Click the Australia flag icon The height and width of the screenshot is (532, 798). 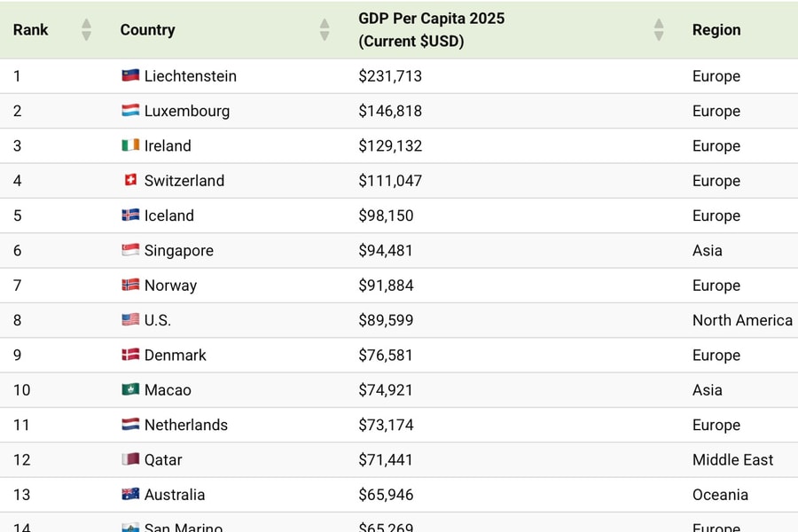tap(130, 495)
